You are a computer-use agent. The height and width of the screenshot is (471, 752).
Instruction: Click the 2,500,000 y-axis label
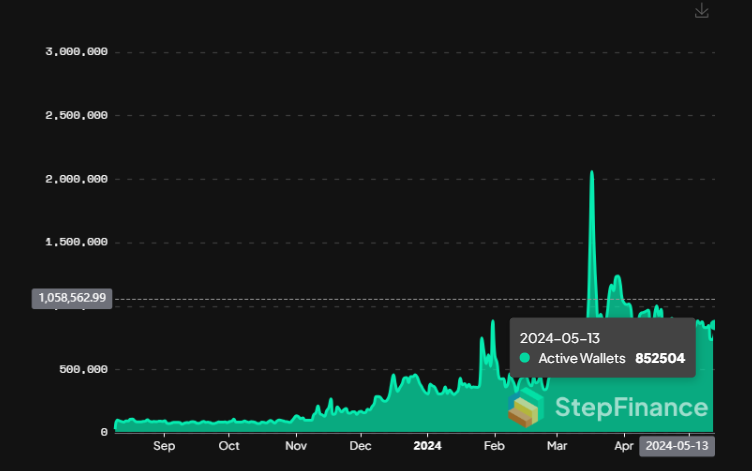[x=76, y=115]
